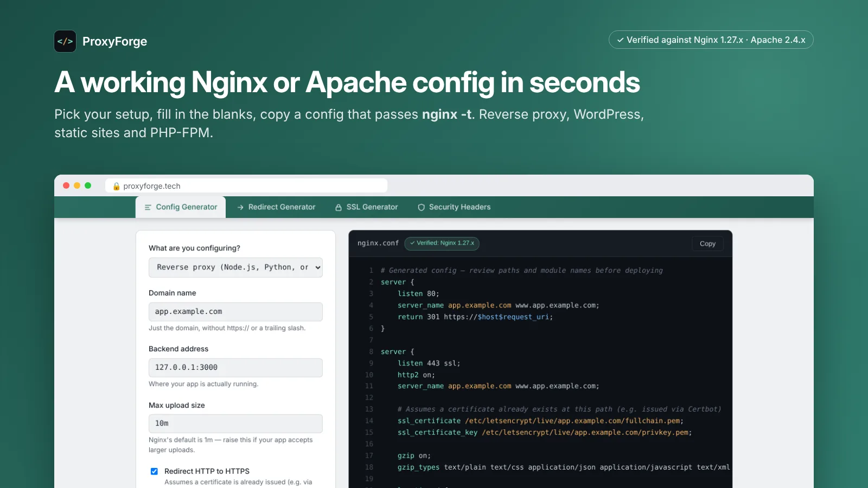Screen dimensions: 868x488
Task: Focus the Domain name input field
Action: click(235, 312)
